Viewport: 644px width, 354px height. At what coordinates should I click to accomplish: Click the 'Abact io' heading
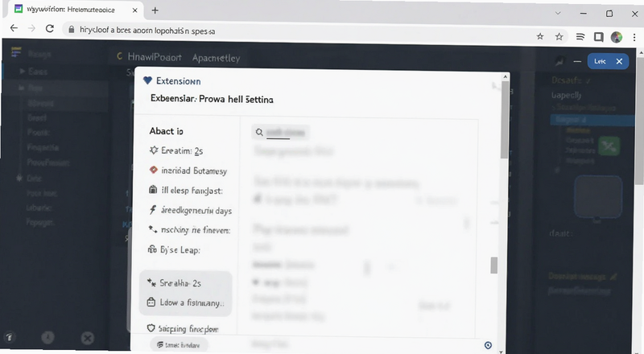(x=167, y=131)
